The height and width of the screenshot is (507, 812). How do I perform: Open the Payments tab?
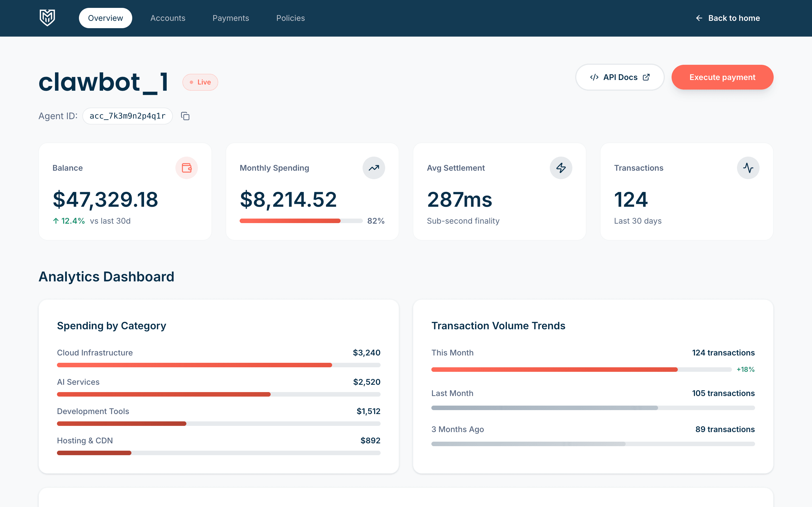tap(231, 18)
